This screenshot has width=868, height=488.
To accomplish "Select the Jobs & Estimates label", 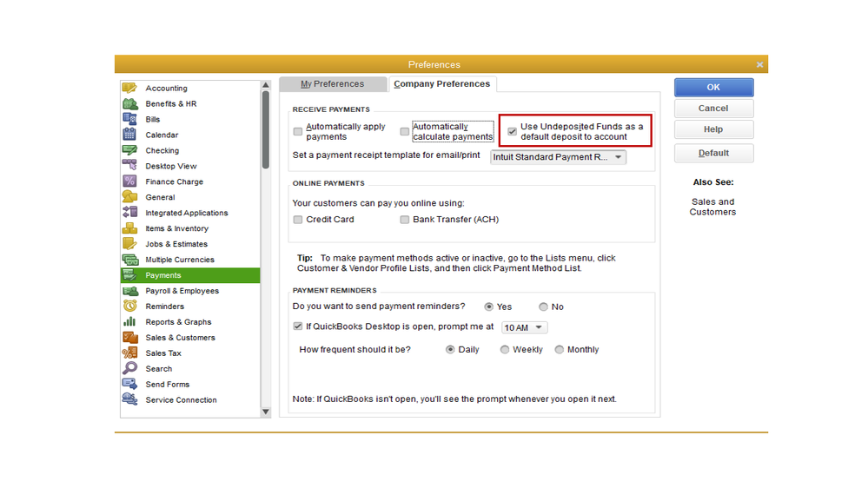I will click(x=176, y=243).
